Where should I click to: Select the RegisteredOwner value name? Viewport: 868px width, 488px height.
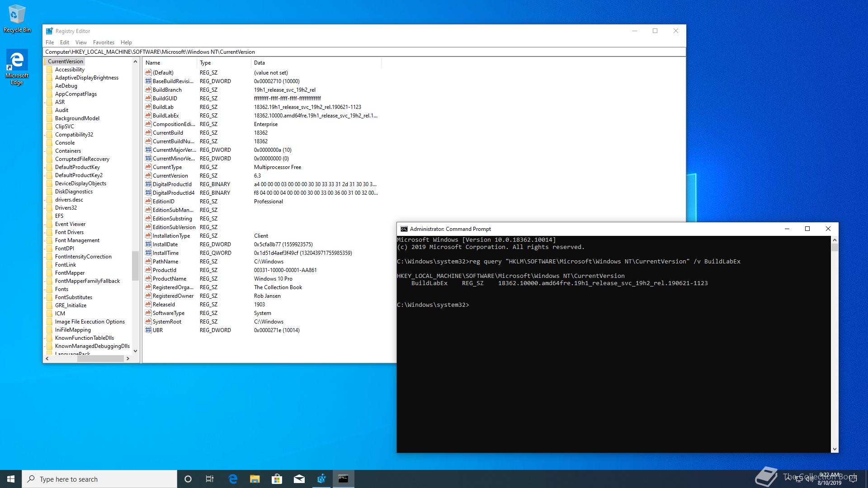coord(173,296)
